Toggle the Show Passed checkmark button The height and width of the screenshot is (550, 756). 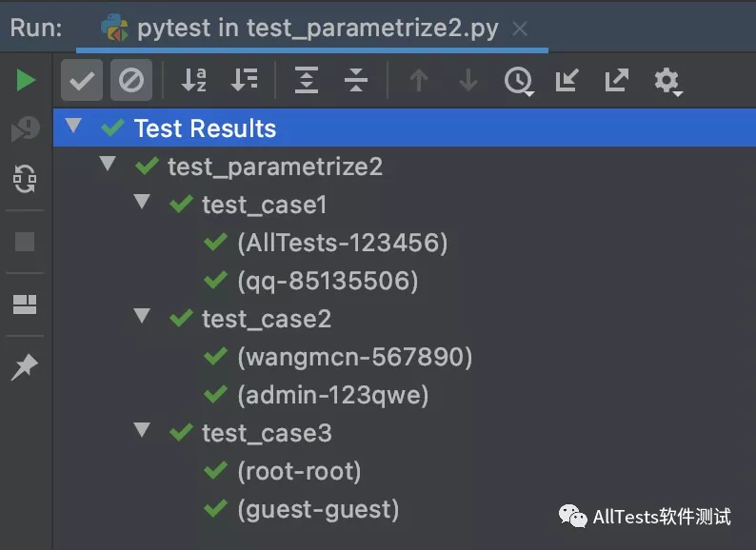coord(82,81)
